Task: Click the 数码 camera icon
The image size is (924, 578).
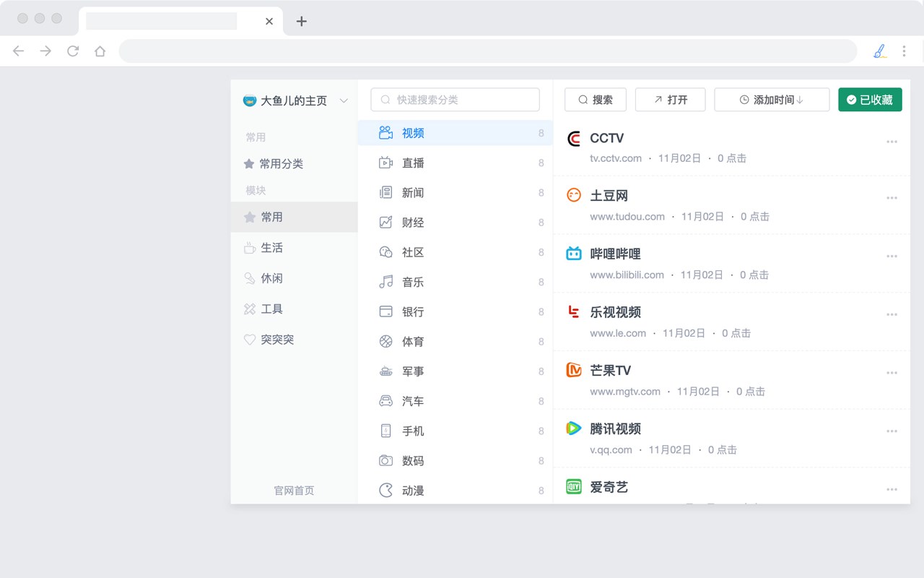Action: (386, 460)
